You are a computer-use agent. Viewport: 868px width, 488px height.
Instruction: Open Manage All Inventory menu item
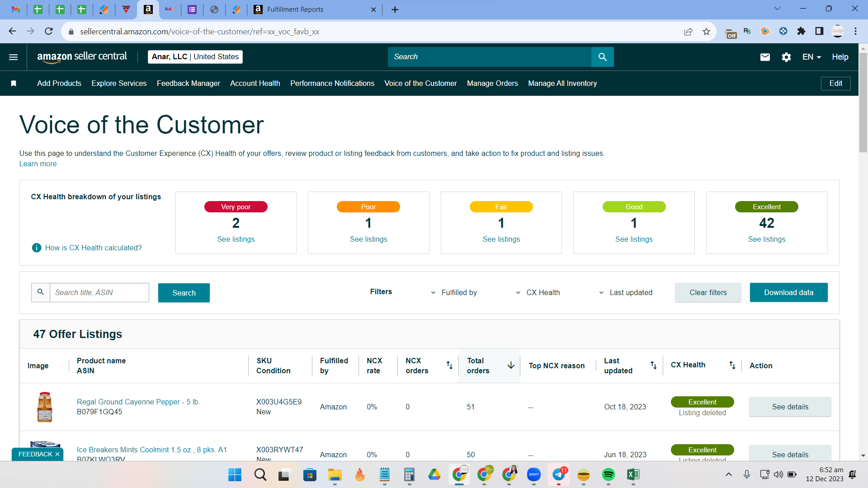point(562,84)
